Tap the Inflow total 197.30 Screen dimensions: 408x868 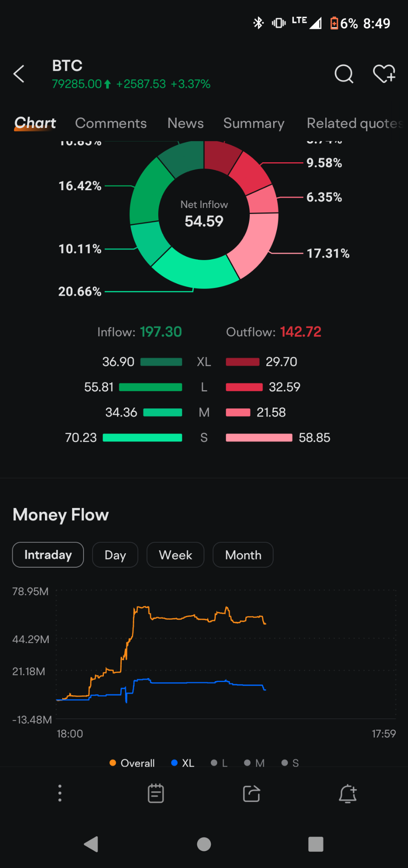pyautogui.click(x=161, y=332)
